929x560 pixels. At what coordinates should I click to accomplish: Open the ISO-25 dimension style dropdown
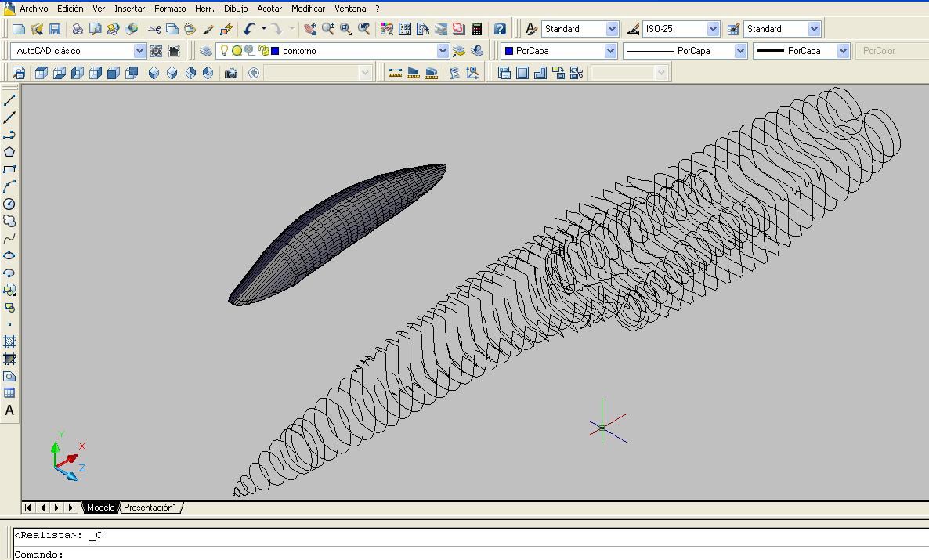click(713, 29)
